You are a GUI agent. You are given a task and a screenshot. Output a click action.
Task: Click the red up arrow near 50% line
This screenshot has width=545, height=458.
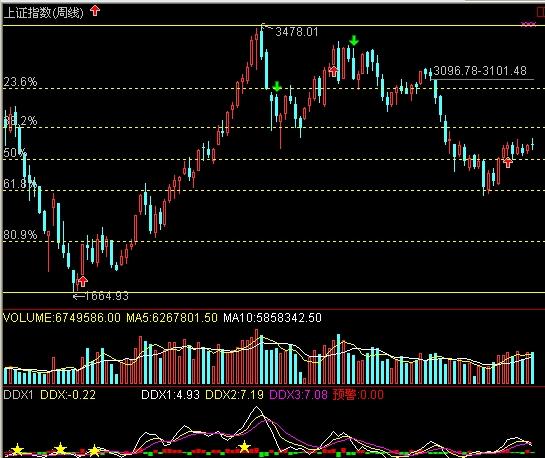[508, 162]
